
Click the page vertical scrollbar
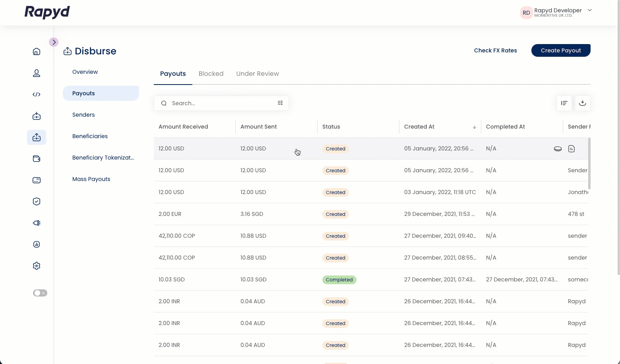tap(618, 137)
